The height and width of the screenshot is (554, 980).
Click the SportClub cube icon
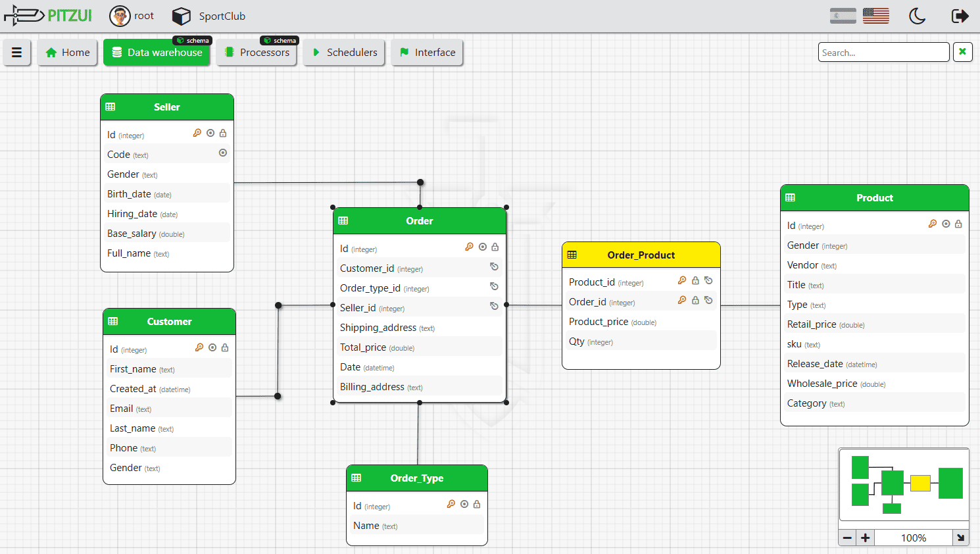pyautogui.click(x=182, y=16)
